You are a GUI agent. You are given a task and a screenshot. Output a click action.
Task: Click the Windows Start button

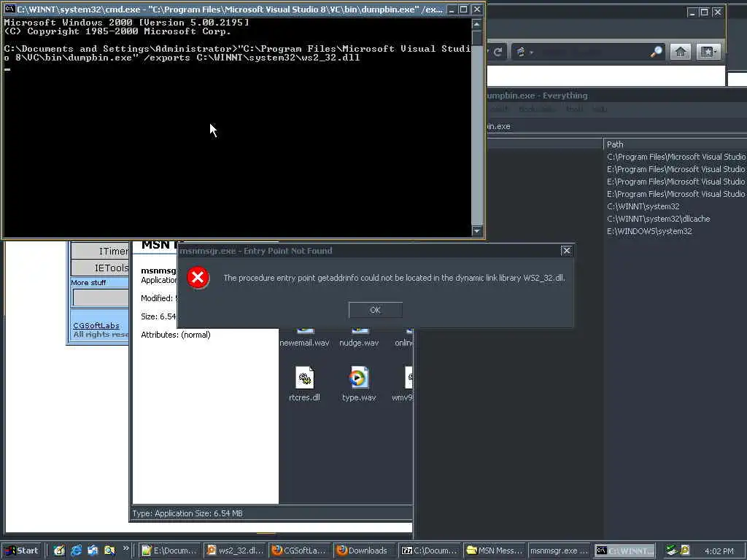tap(21, 551)
